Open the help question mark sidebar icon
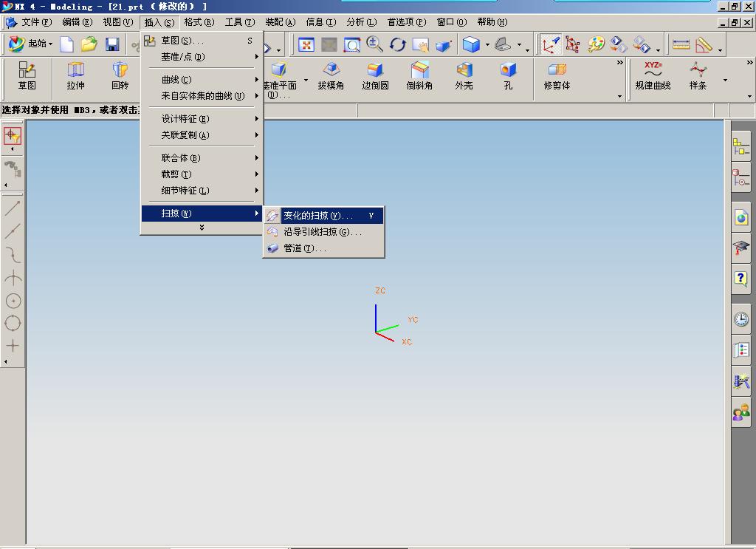This screenshot has width=756, height=549. (x=741, y=279)
